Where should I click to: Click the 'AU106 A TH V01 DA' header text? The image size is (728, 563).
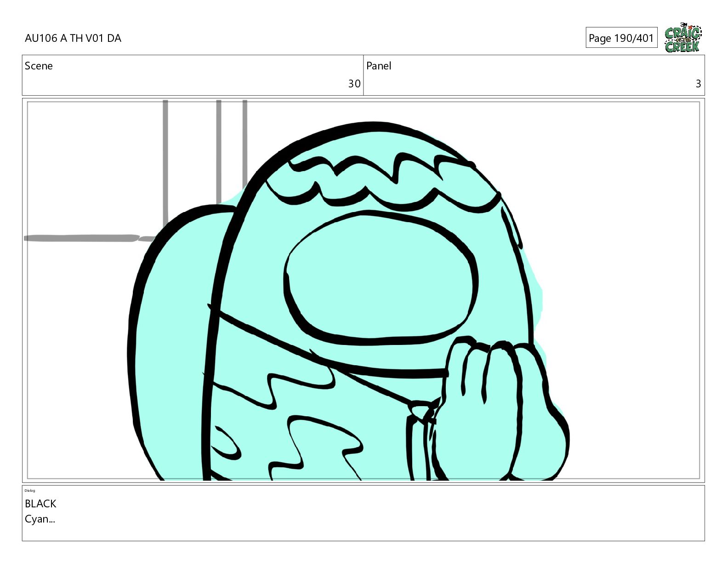click(73, 38)
